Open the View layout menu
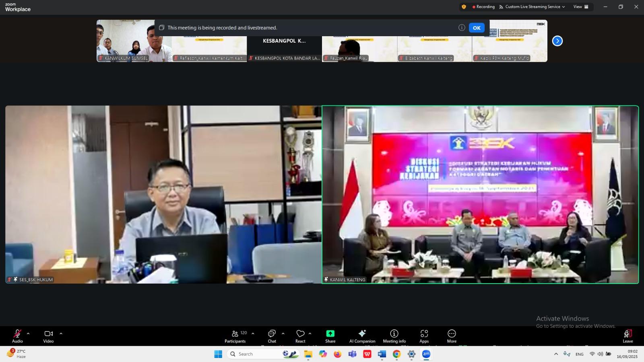Image resolution: width=644 pixels, height=362 pixels. click(x=580, y=7)
